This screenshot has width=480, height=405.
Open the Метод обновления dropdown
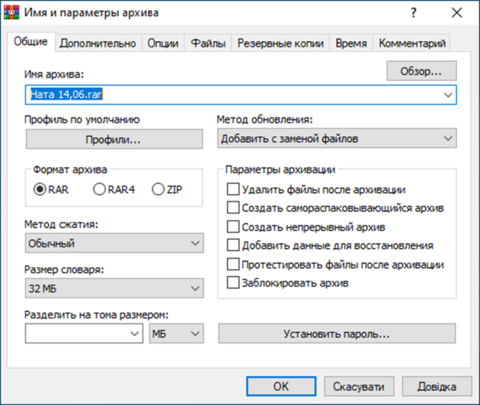337,138
